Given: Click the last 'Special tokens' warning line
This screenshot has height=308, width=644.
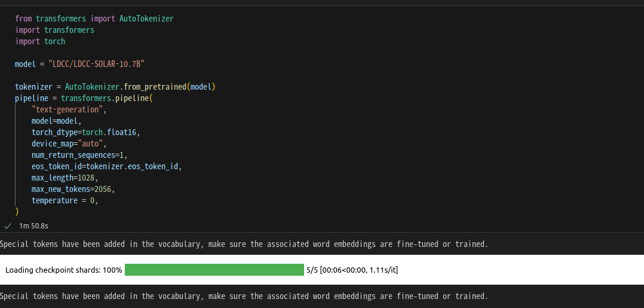Looking at the screenshot, I should point(244,296).
